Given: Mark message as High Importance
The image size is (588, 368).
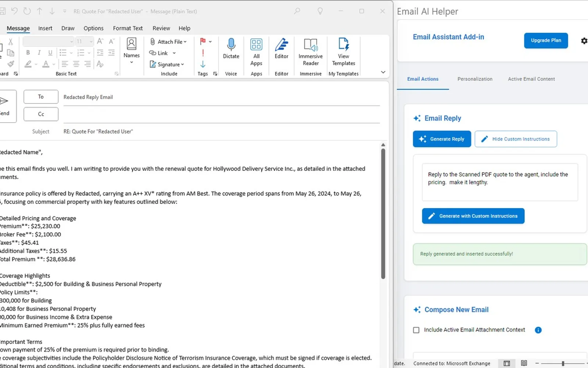Looking at the screenshot, I should click(203, 53).
